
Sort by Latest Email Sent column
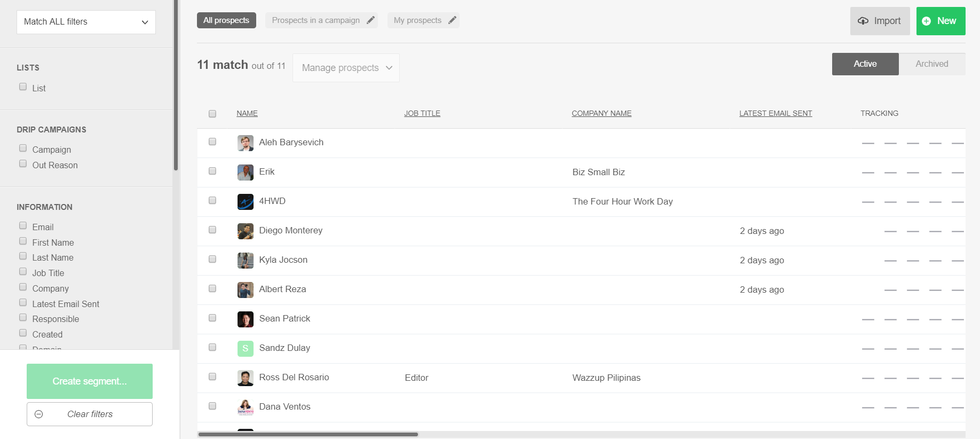pyautogui.click(x=775, y=113)
